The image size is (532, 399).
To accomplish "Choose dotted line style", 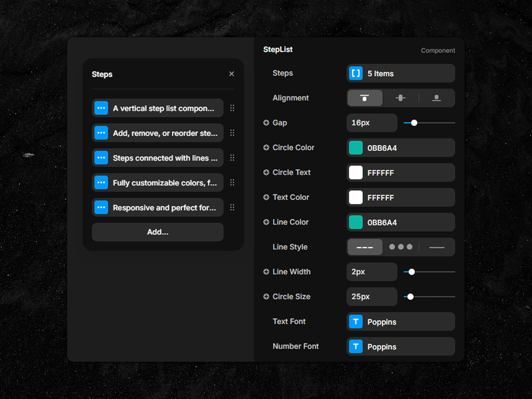I will [x=400, y=247].
